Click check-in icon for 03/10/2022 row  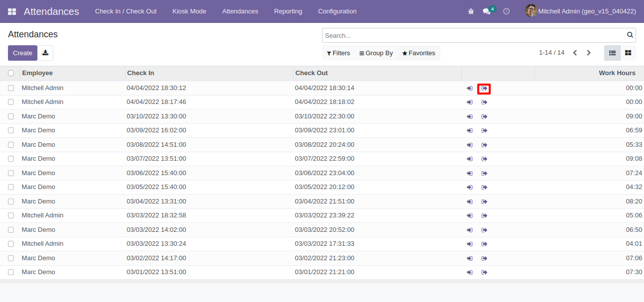point(470,117)
